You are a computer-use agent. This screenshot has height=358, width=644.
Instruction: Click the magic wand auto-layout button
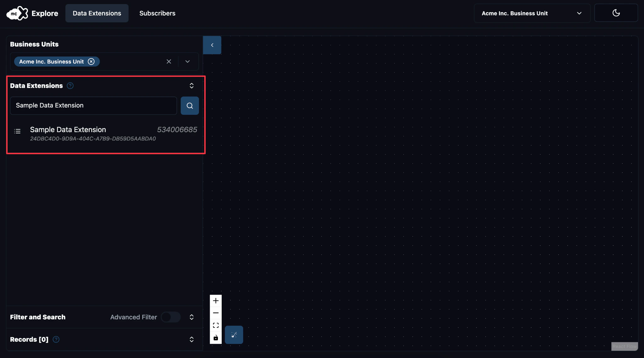tap(234, 335)
